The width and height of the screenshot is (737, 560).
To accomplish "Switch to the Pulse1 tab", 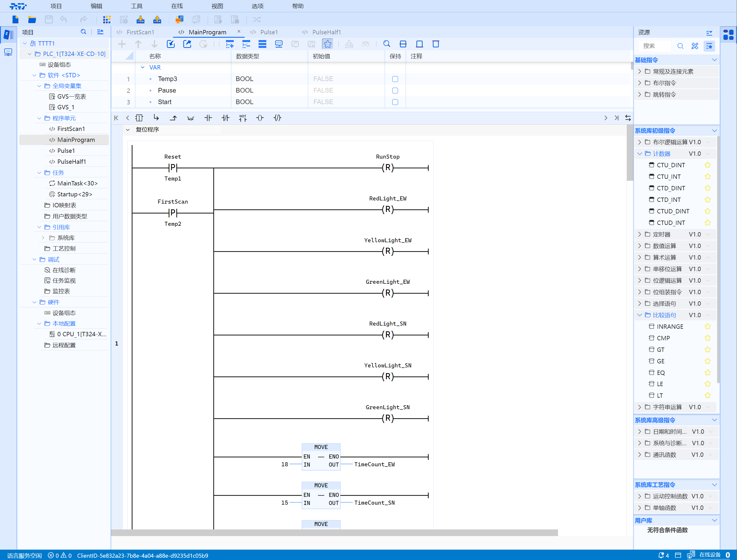I will click(x=269, y=32).
